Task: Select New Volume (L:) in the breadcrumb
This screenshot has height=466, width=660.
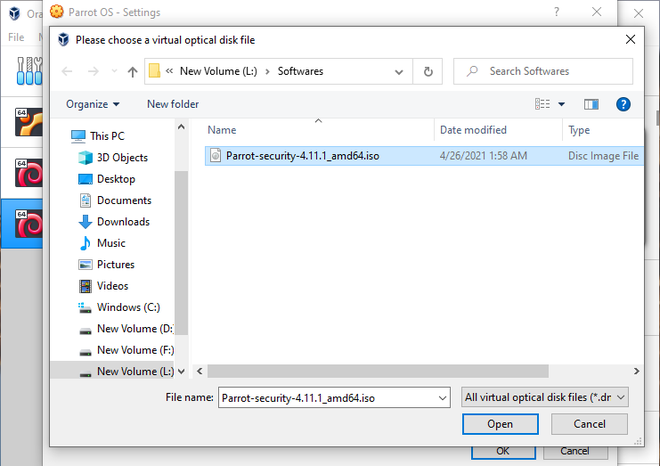Action: coord(218,71)
